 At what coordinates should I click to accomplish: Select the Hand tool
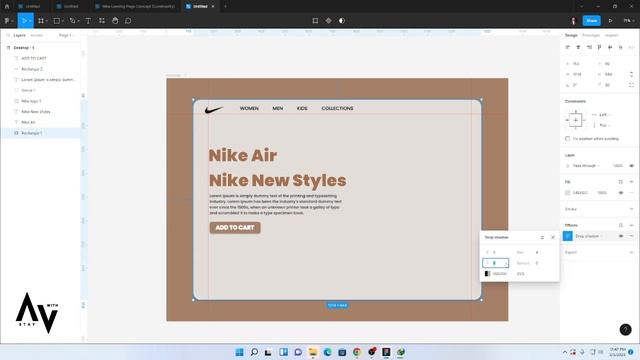coord(115,20)
